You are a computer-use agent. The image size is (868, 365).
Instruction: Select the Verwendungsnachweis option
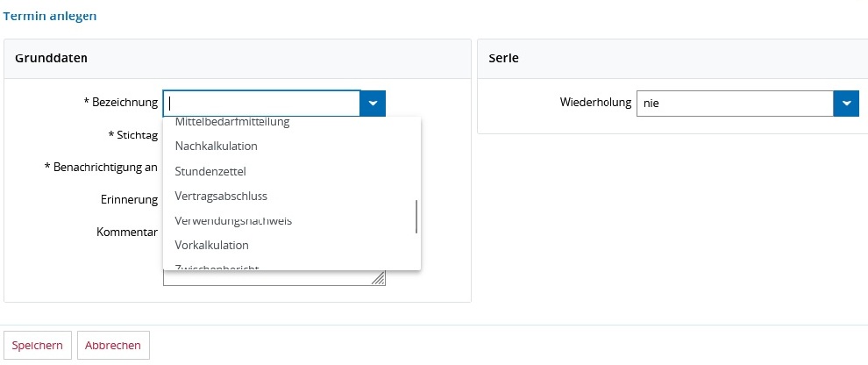coord(233,220)
